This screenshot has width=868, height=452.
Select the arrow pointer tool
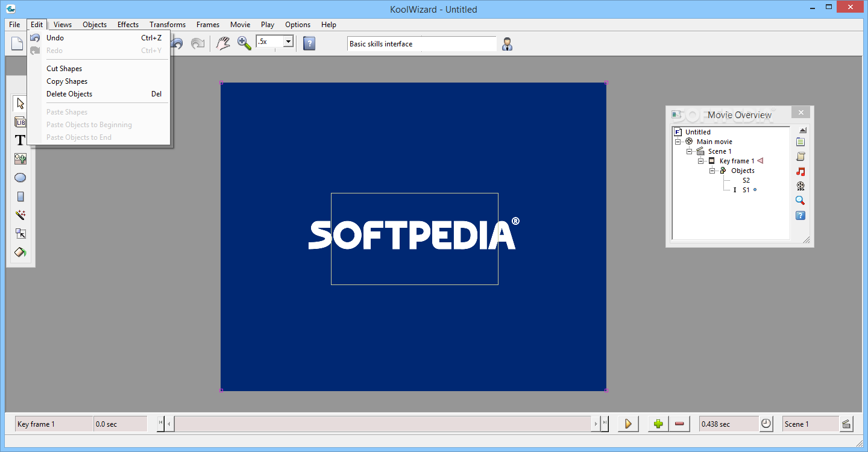tap(20, 104)
